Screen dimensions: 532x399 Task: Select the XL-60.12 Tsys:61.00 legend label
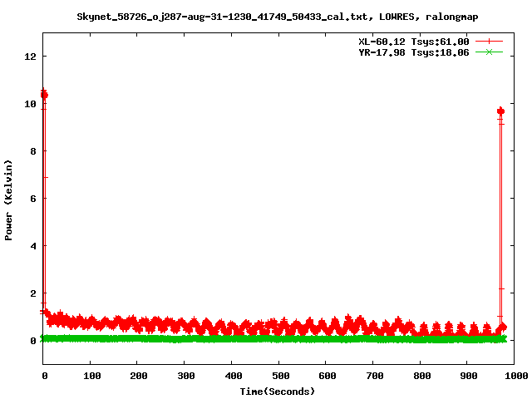(414, 42)
